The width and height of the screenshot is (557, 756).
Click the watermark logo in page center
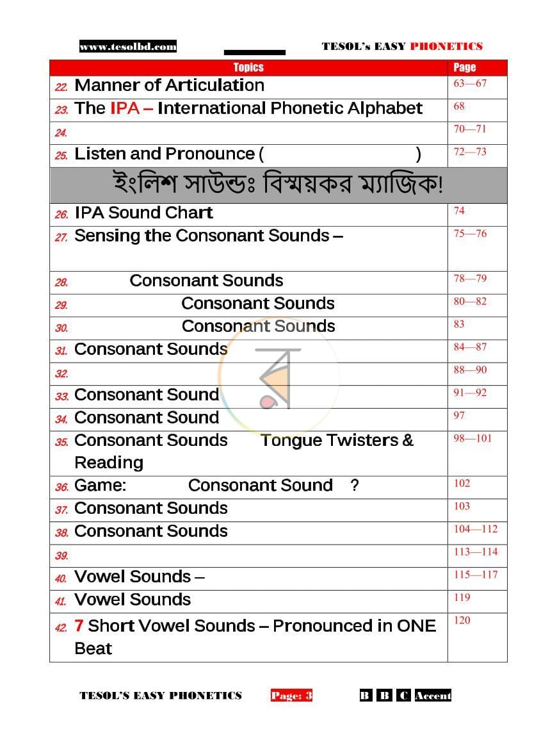pyautogui.click(x=278, y=377)
